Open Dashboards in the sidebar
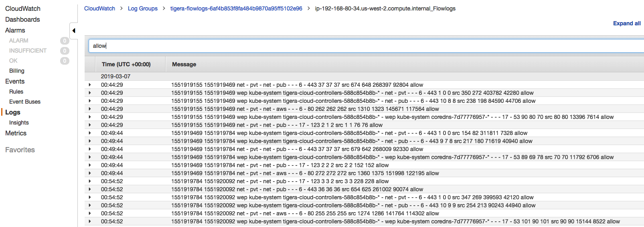The width and height of the screenshot is (644, 227). tap(22, 19)
